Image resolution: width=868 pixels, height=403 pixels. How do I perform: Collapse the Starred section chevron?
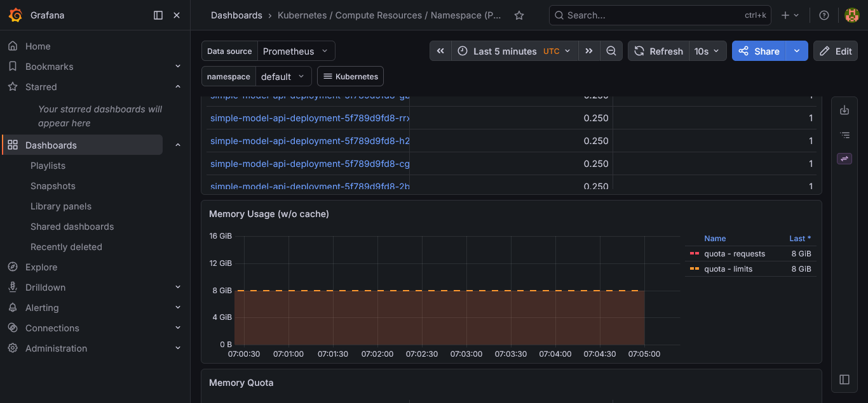point(178,86)
